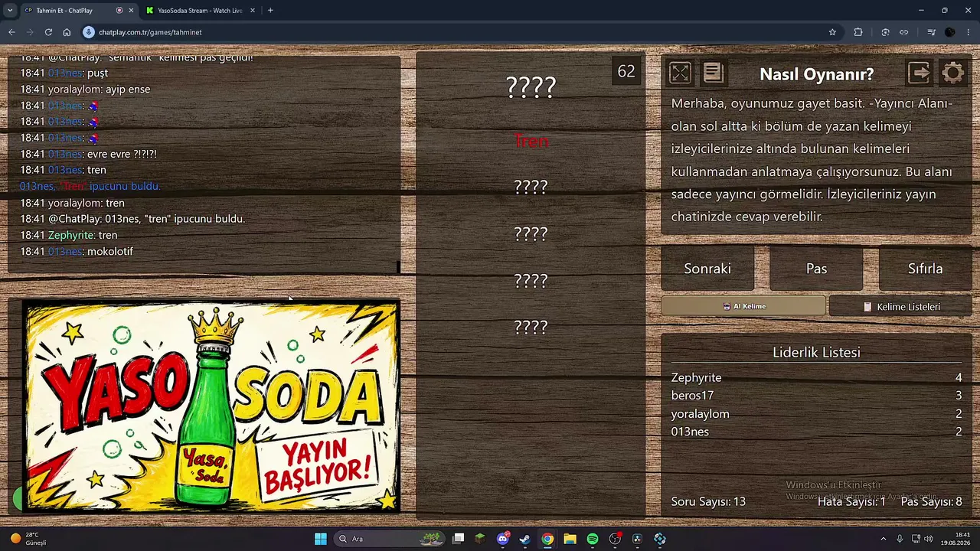Click the screenshot capture extension icon
Screen dimensions: 980x551
point(885,32)
